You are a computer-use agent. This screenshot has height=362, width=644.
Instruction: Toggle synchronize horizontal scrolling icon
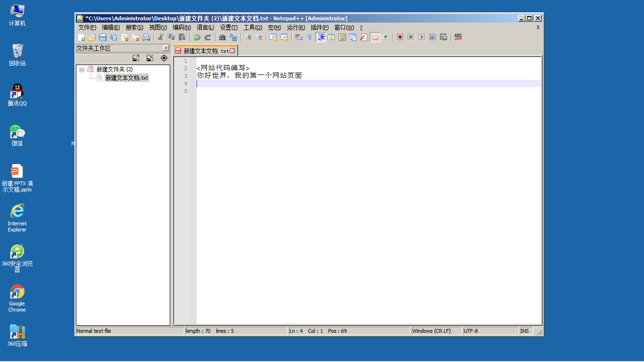click(x=284, y=37)
